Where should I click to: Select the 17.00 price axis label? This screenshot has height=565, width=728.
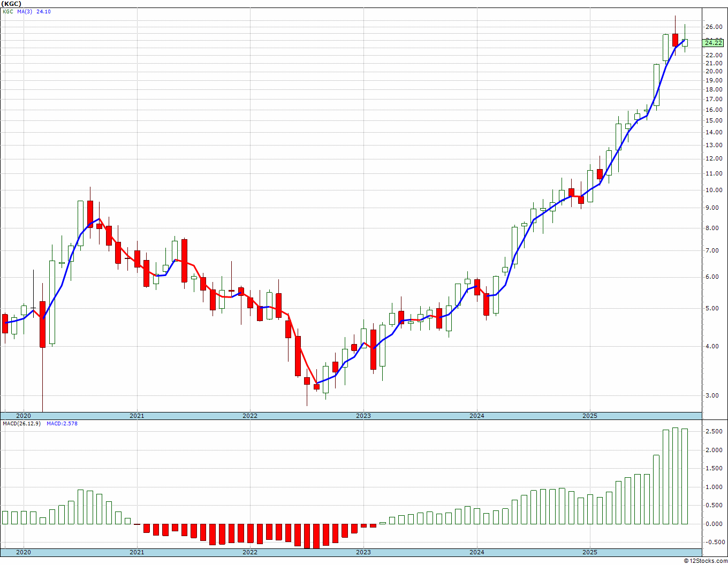point(713,99)
